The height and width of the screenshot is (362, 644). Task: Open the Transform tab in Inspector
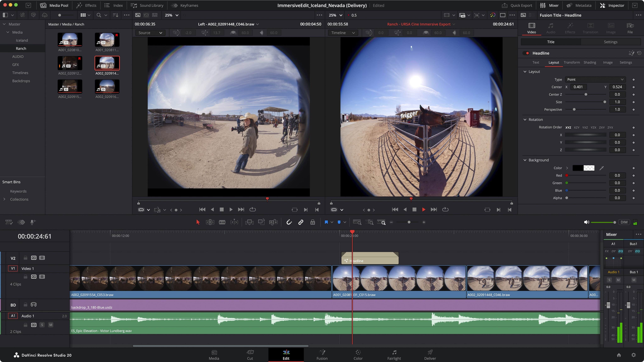(x=572, y=62)
